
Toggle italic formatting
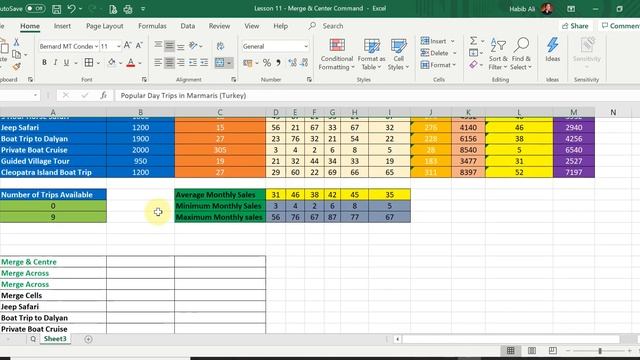[55, 62]
